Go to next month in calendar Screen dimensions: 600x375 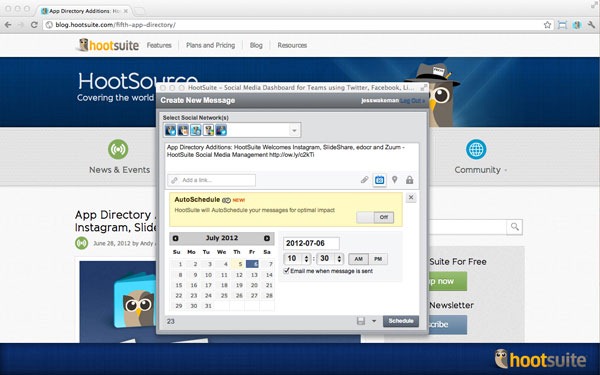(x=267, y=238)
